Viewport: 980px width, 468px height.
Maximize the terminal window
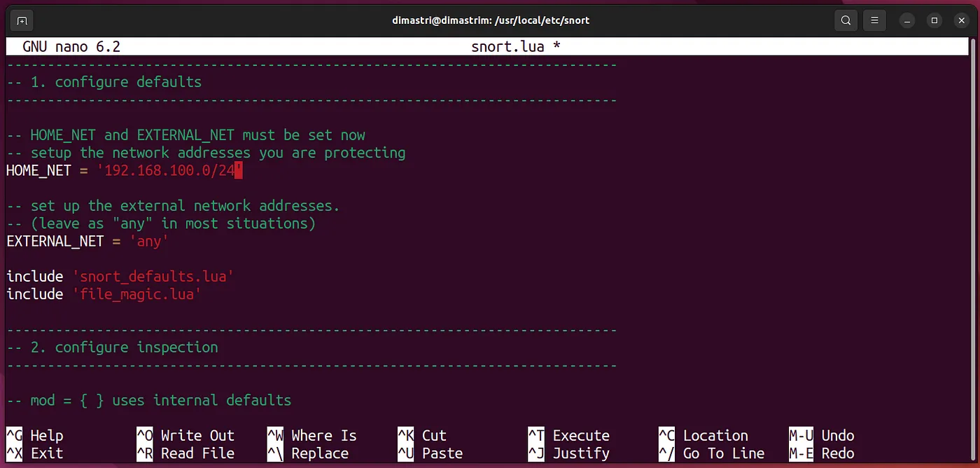[x=934, y=20]
